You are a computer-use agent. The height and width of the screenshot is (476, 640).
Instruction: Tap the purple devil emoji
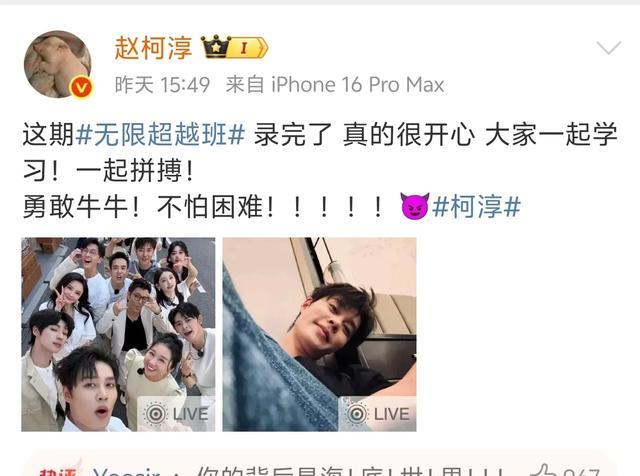[x=415, y=206]
